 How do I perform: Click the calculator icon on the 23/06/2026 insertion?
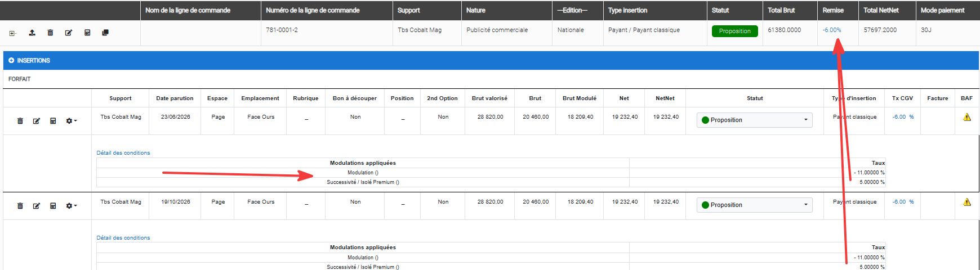[x=53, y=121]
